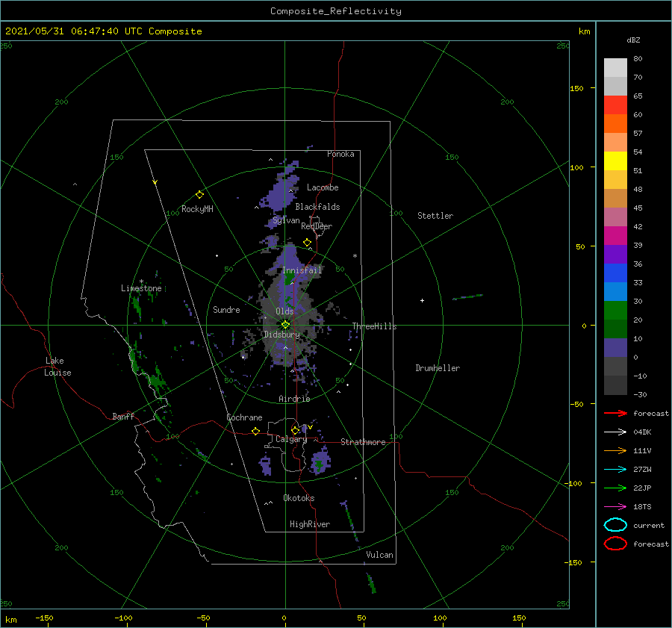Click the yellow diamond marker above RockyMH
The height and width of the screenshot is (628, 672).
click(x=199, y=195)
